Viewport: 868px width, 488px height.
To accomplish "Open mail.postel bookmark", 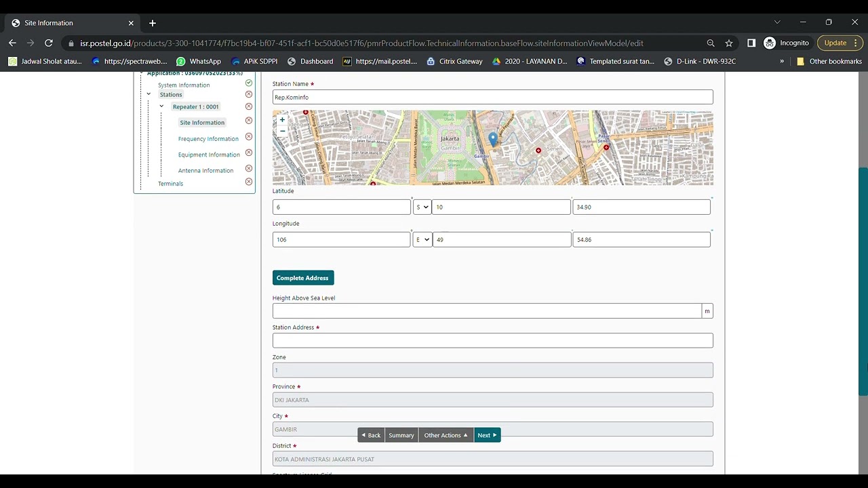I will [380, 61].
